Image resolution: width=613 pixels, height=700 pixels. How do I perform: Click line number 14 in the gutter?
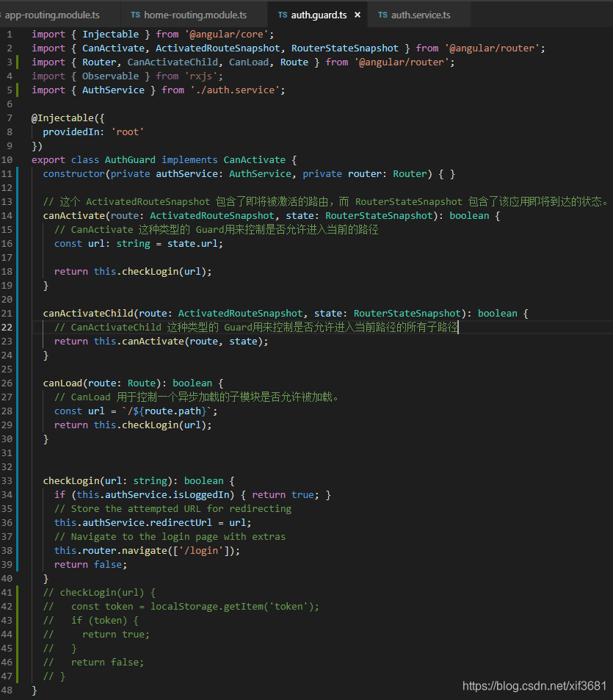[x=7, y=216]
